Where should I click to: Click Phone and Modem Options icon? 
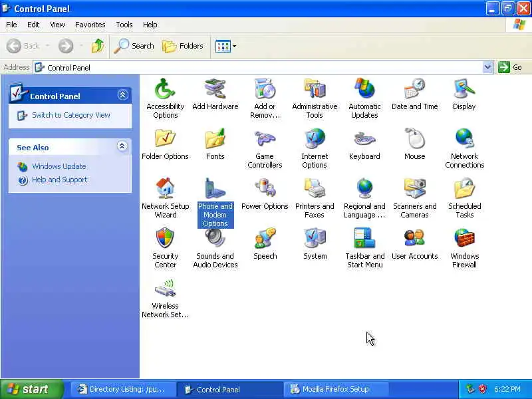coord(215,203)
